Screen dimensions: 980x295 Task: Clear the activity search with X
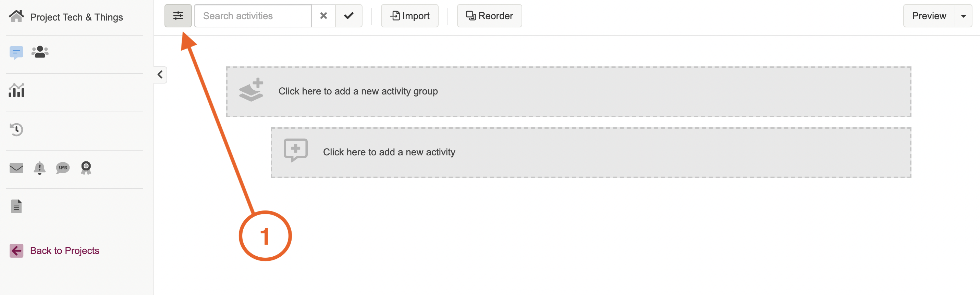click(323, 16)
